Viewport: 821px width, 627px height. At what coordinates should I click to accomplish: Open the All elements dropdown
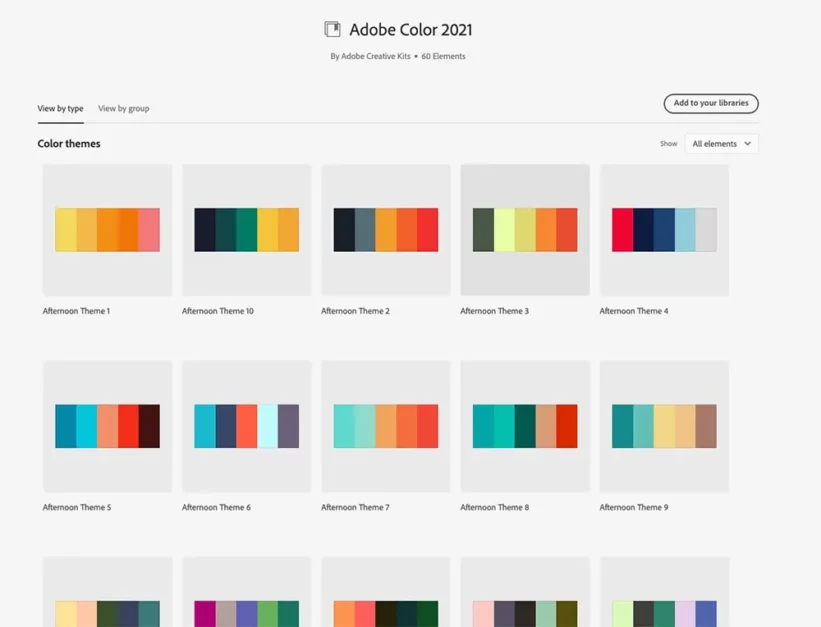pos(721,143)
